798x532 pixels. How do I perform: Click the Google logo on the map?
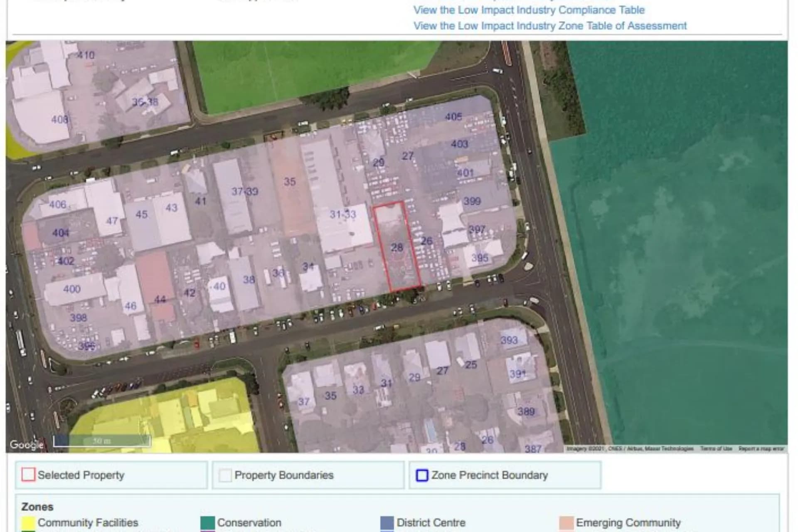click(27, 445)
